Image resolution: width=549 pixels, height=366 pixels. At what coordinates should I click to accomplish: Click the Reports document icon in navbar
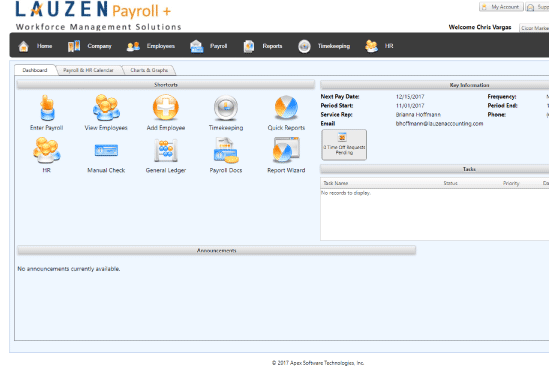pyautogui.click(x=249, y=46)
